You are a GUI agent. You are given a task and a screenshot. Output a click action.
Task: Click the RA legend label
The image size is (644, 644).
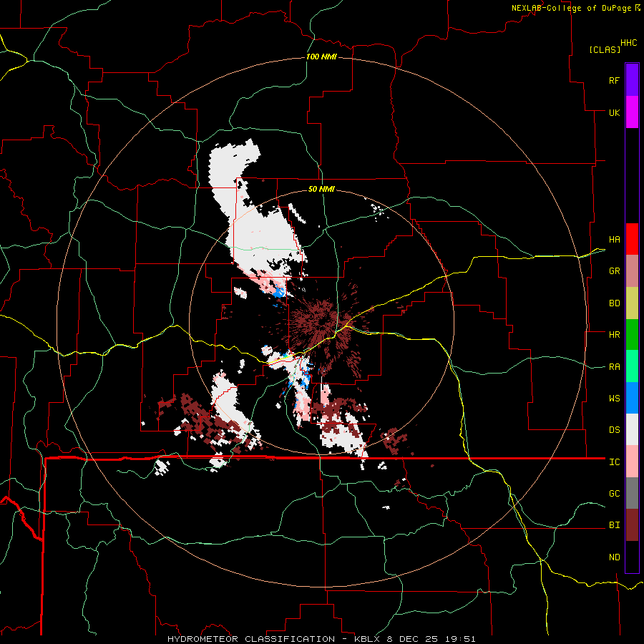coord(614,367)
